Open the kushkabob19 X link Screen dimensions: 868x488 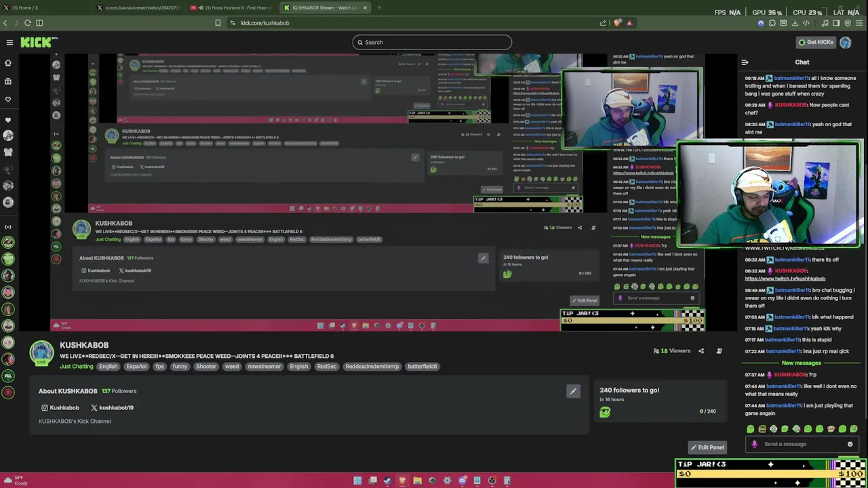pyautogui.click(x=112, y=408)
